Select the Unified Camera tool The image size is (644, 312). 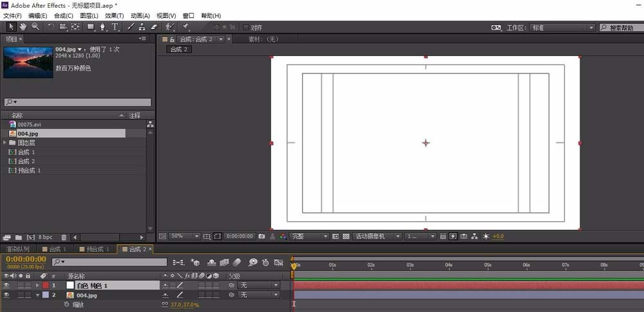click(x=63, y=27)
